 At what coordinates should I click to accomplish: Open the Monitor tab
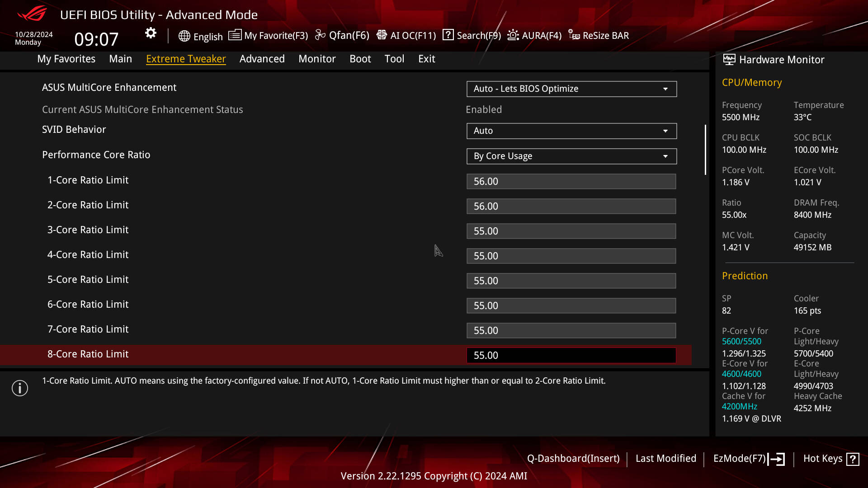[317, 59]
